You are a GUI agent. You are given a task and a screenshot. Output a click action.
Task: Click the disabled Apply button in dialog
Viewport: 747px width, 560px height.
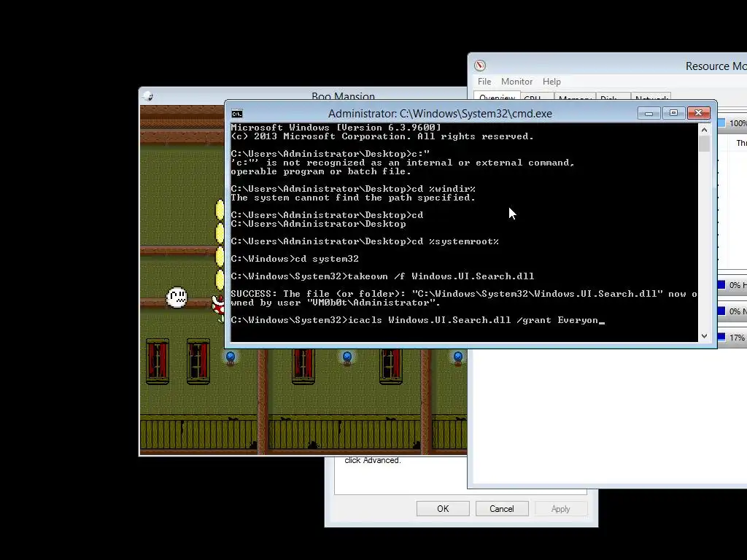coord(561,508)
